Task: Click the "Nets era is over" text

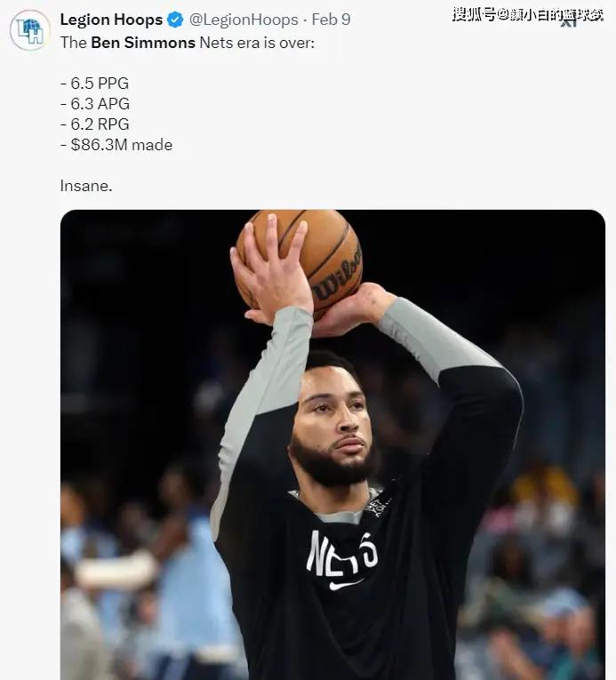Action: coord(257,43)
